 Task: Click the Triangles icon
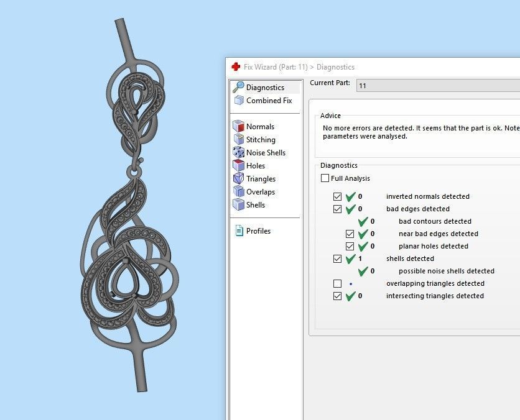click(x=238, y=178)
